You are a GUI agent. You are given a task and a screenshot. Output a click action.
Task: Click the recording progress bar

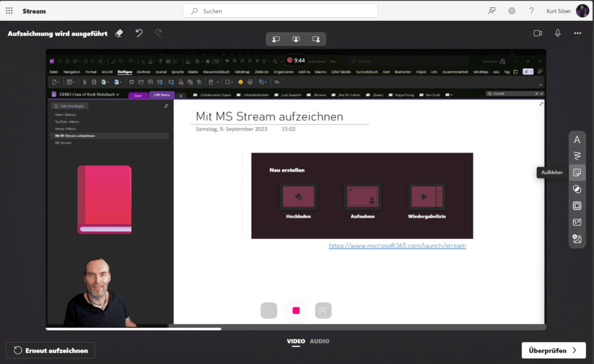point(296,329)
